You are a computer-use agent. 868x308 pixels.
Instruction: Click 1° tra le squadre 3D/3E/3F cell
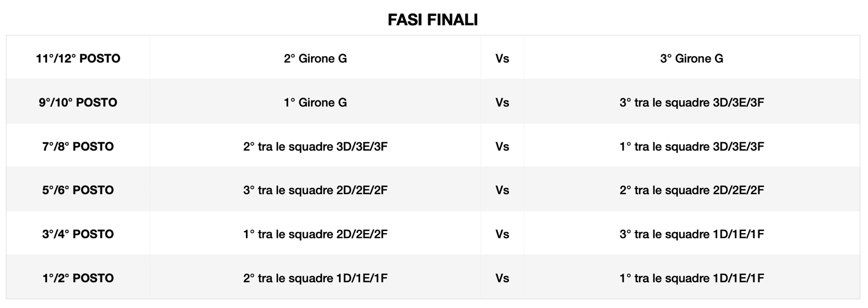pyautogui.click(x=692, y=147)
